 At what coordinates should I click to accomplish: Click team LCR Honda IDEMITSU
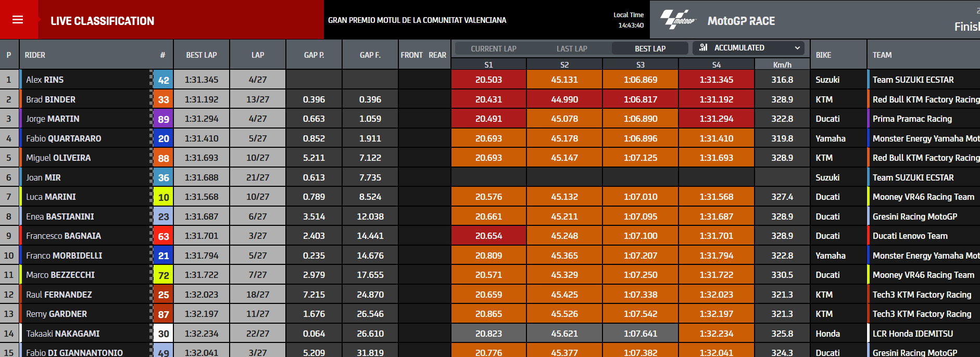tap(912, 334)
